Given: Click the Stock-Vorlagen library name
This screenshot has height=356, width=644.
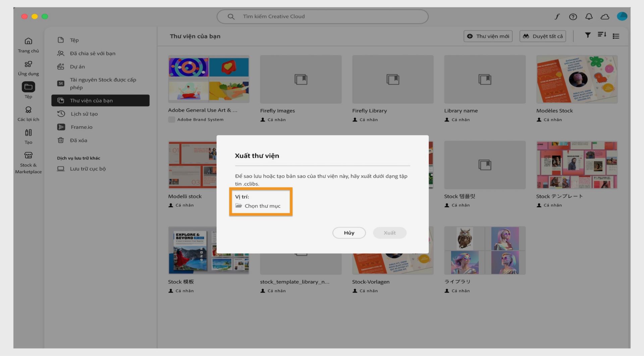Looking at the screenshot, I should point(371,282).
